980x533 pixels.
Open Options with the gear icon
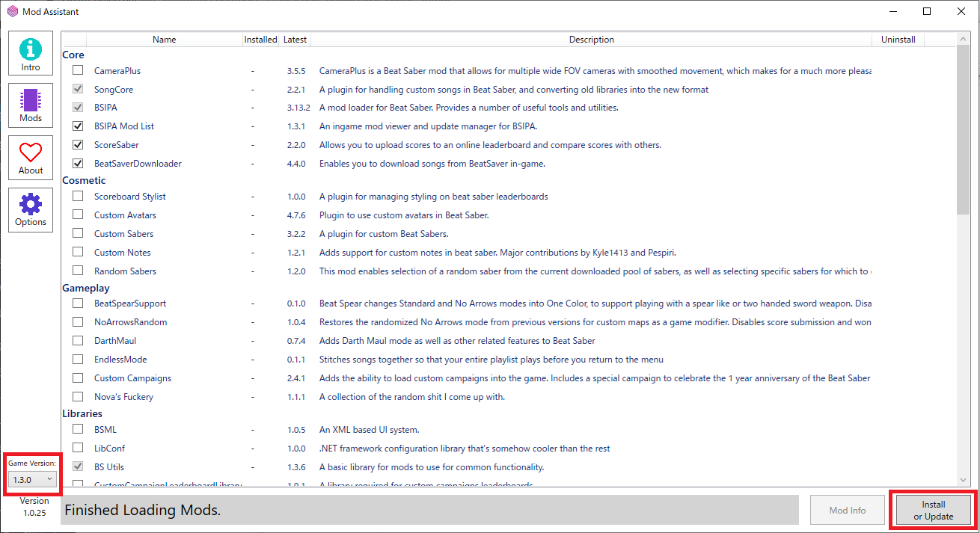31,209
